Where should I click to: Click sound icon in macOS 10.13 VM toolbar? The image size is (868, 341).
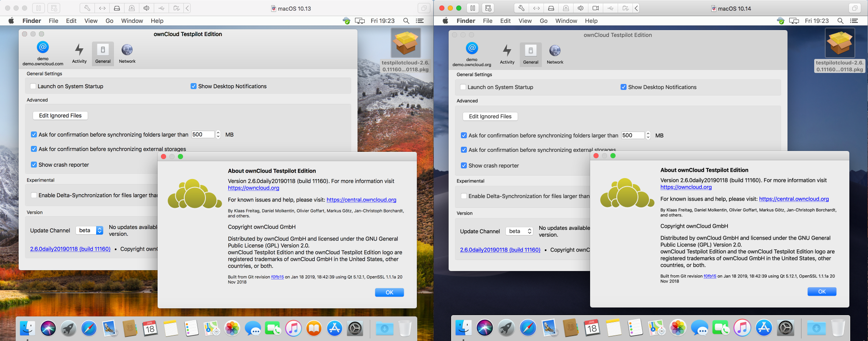147,8
